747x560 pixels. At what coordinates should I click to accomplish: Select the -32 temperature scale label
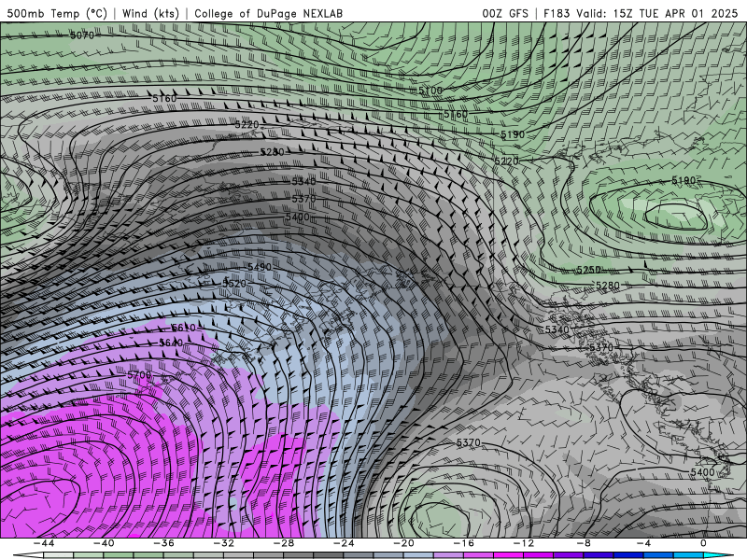[224, 543]
